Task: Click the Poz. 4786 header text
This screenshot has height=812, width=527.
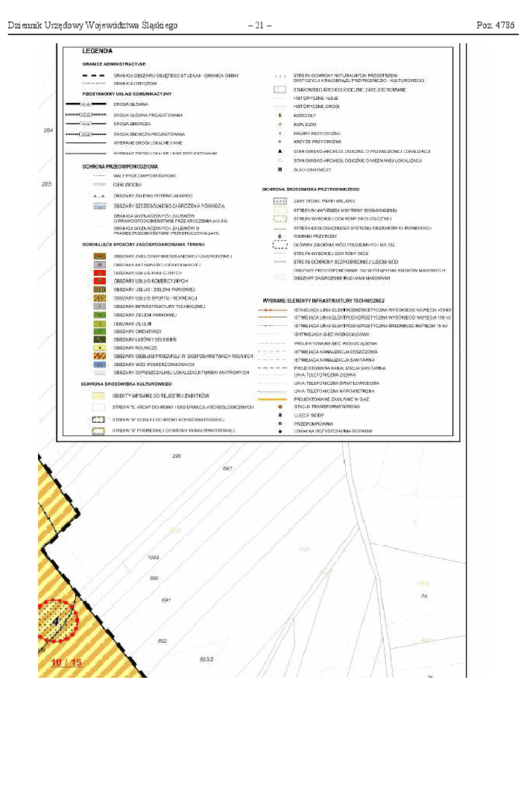Action: [496, 25]
